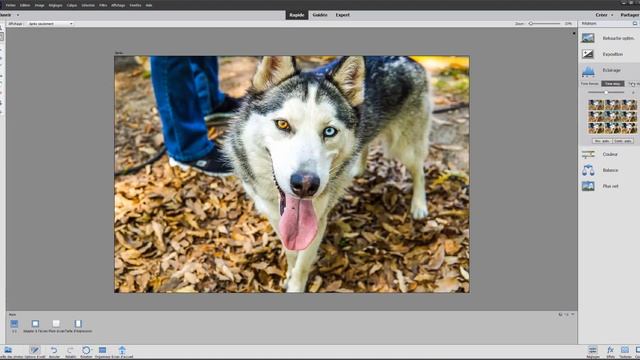
Task: Expand the Balance adjustment
Action: pos(610,170)
